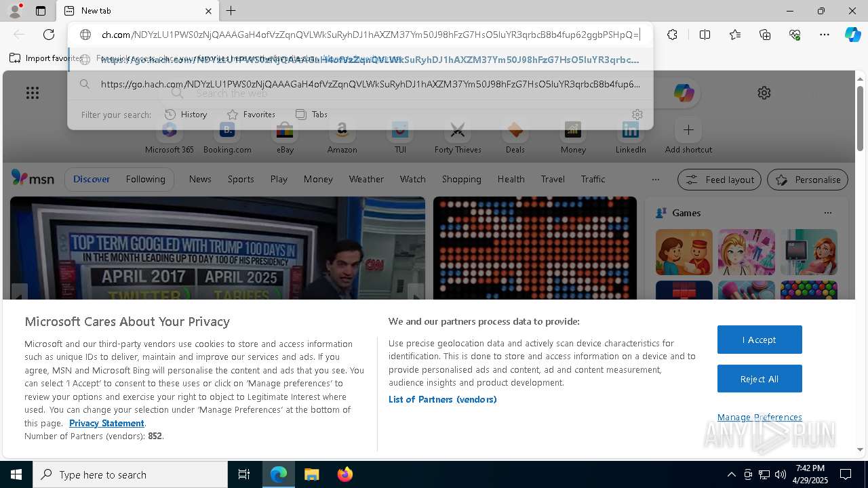Open the Extensions icon
Screen dimensions: 868x488
[672, 35]
